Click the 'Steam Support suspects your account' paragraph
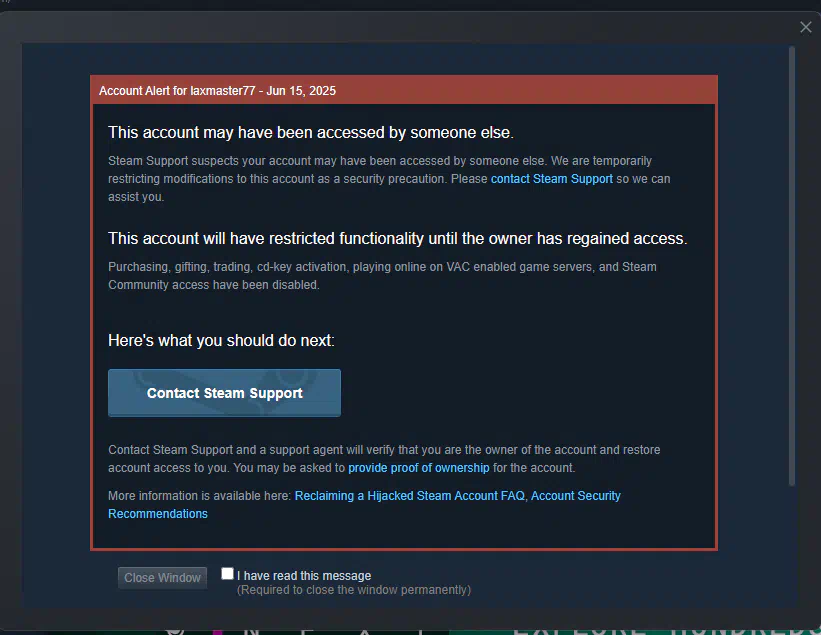The width and height of the screenshot is (821, 635). pyautogui.click(x=389, y=179)
